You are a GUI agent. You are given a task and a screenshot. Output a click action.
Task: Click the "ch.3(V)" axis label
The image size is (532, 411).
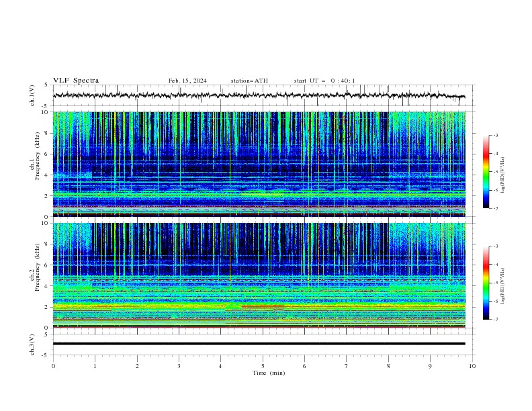[32, 345]
